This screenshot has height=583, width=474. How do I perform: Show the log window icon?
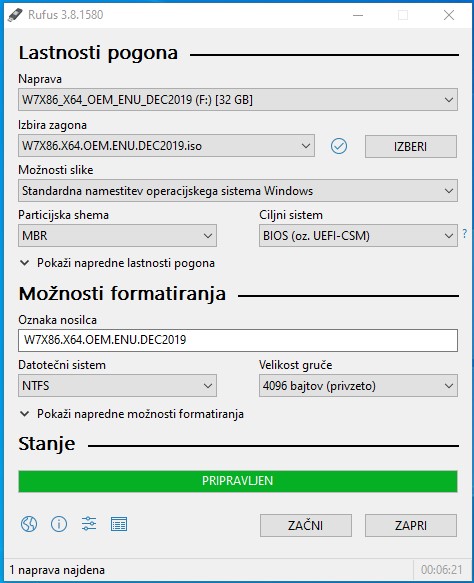point(119,524)
